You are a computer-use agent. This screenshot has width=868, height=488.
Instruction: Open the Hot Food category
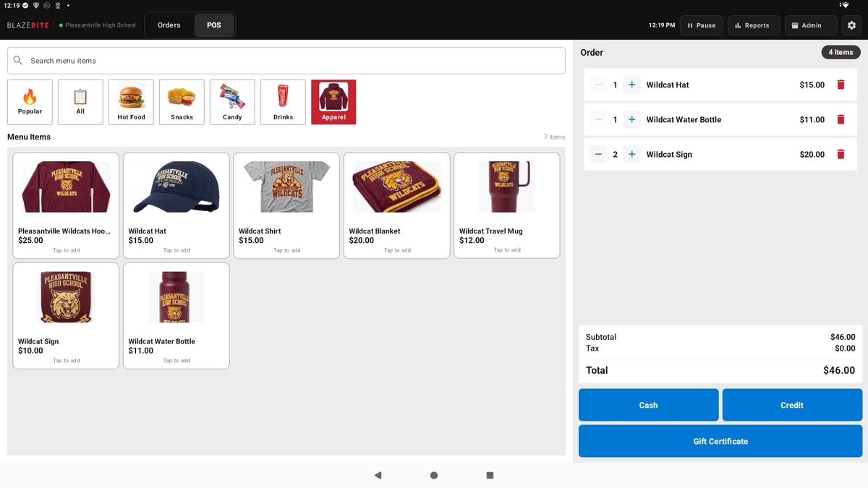click(x=131, y=102)
